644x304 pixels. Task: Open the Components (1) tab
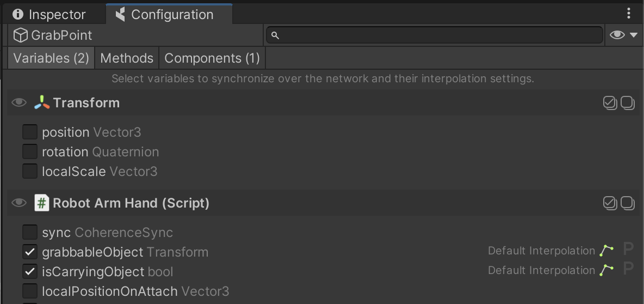click(x=212, y=58)
